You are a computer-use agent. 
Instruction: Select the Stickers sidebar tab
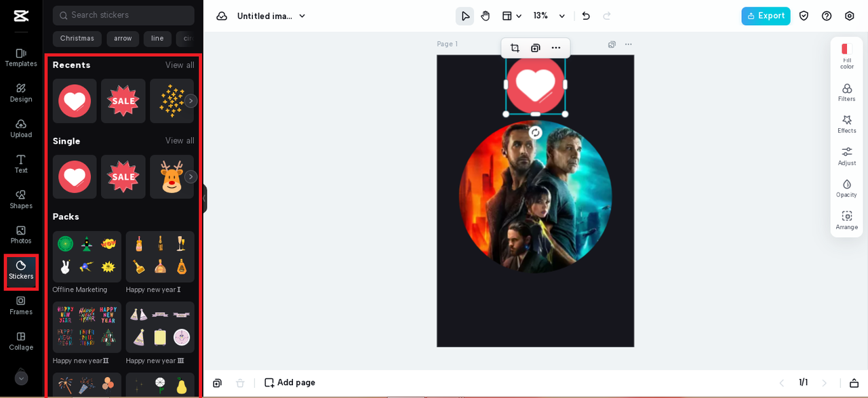[21, 271]
